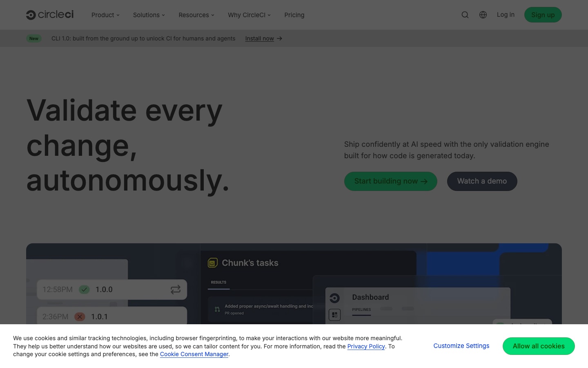Expand the Why CircleCI dropdown
This screenshot has height=368, width=588.
(249, 15)
